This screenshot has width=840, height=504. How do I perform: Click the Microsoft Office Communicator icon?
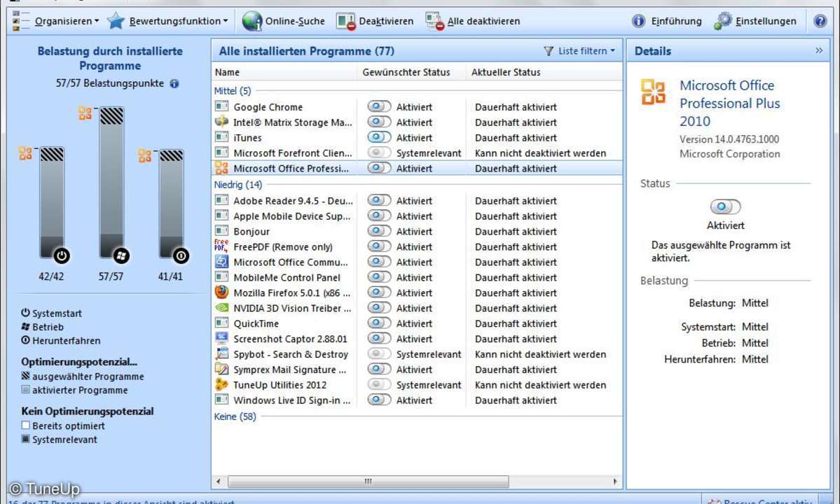[x=221, y=262]
